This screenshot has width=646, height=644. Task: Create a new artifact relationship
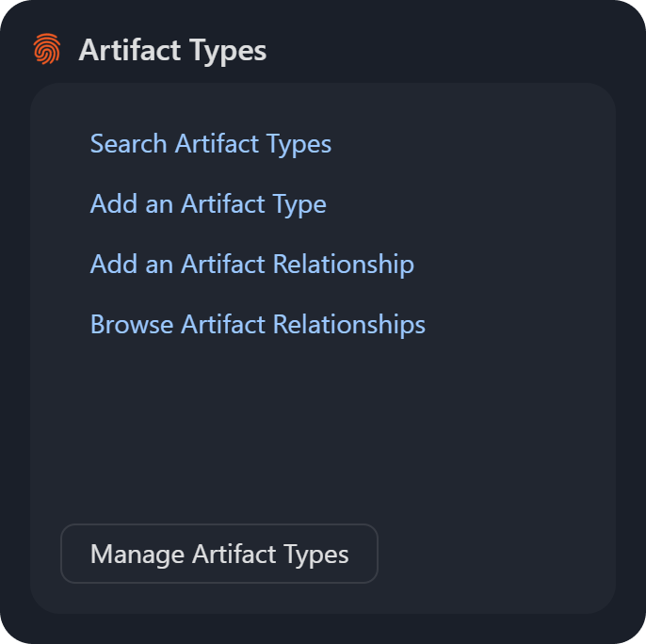tap(251, 265)
